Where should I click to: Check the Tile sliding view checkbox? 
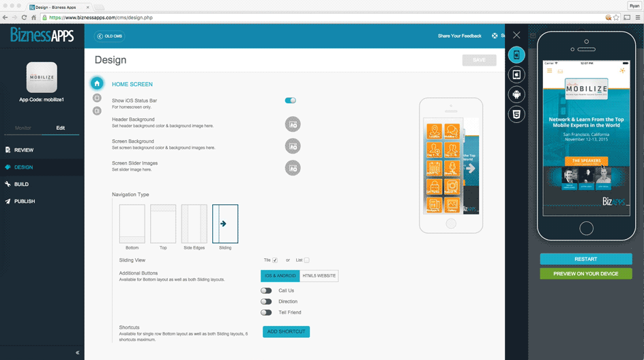pyautogui.click(x=275, y=260)
